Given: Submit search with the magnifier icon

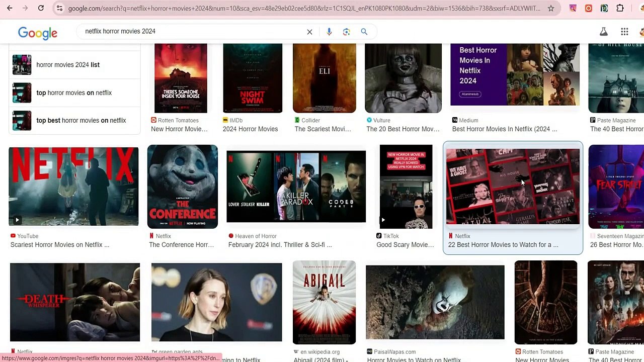Looking at the screenshot, I should (364, 32).
